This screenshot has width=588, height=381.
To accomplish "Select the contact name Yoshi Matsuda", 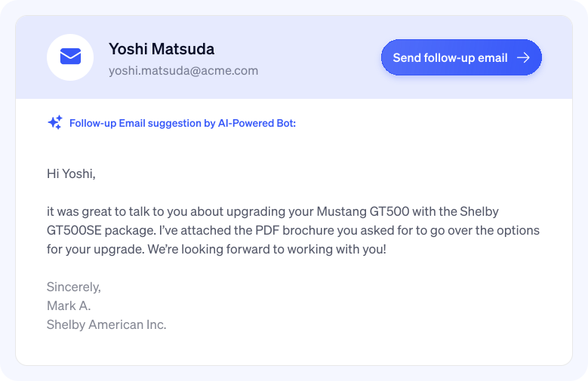I will click(162, 49).
